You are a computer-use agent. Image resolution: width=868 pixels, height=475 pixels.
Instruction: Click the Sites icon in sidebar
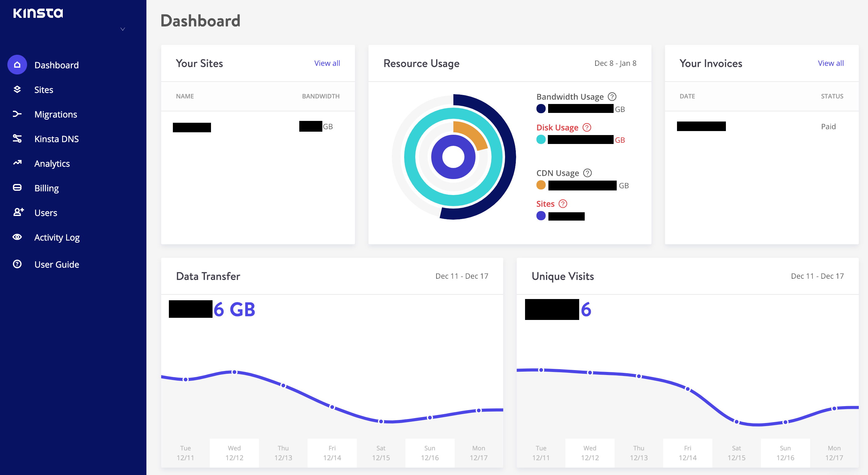click(x=17, y=89)
